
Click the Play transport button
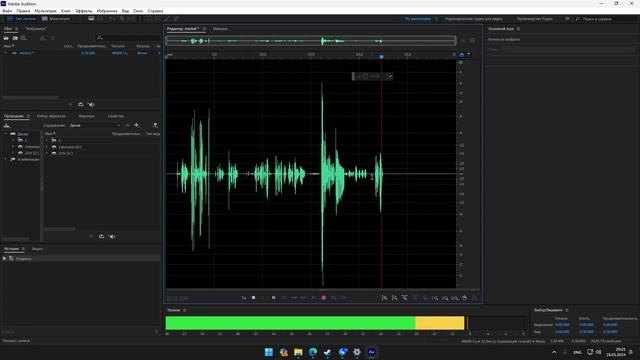click(x=263, y=298)
